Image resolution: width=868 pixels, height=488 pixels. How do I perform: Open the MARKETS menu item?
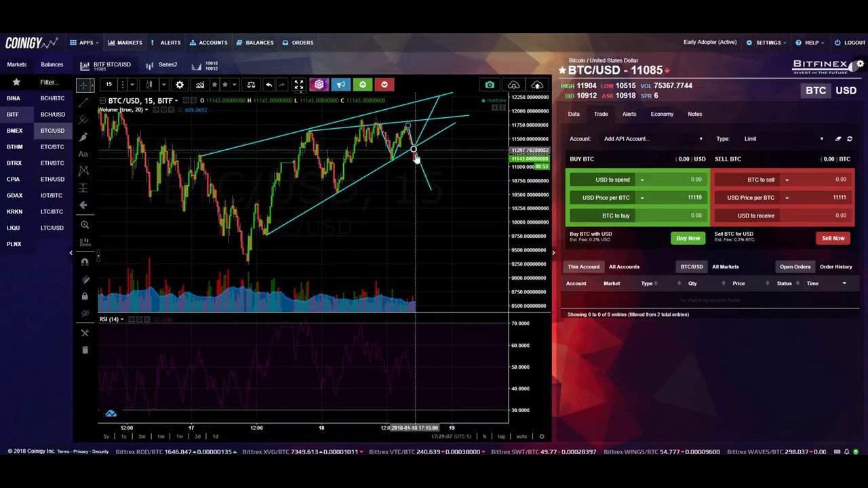(125, 43)
